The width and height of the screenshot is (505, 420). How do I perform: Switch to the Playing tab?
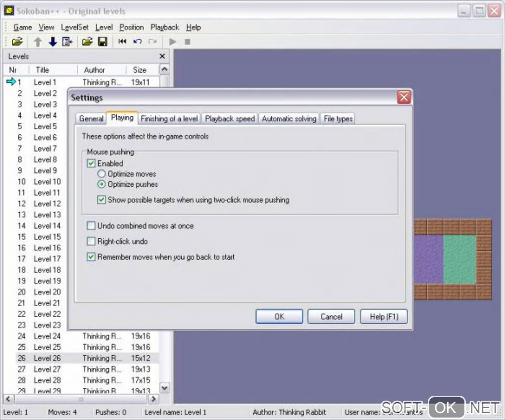click(x=122, y=117)
